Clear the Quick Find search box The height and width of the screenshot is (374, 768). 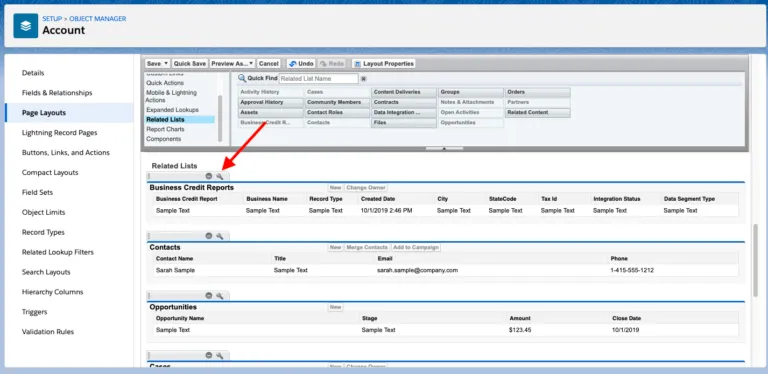pos(363,78)
